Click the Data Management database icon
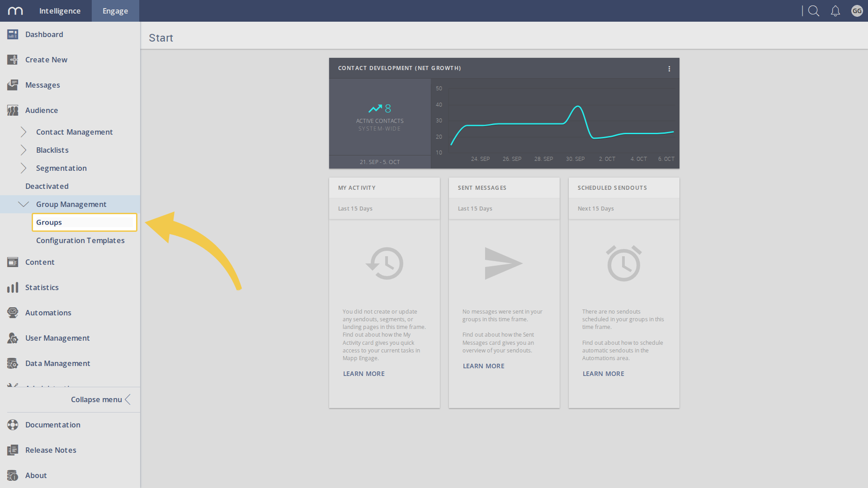This screenshot has height=488, width=868. point(13,363)
